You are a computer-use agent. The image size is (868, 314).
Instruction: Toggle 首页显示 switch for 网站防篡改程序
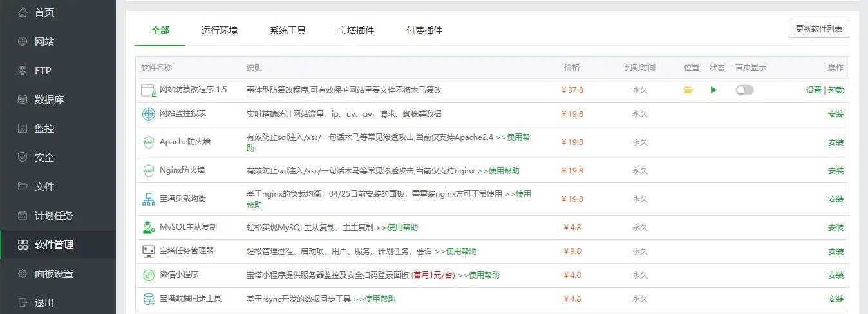tap(744, 90)
